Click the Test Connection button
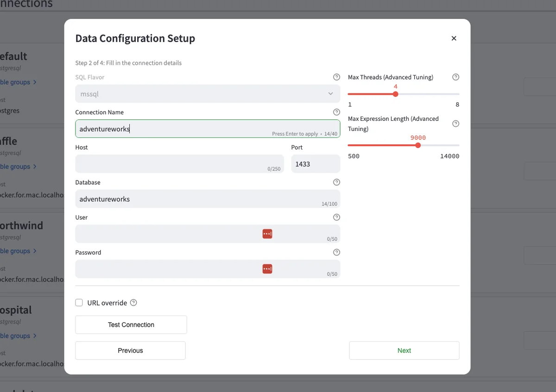Screen dimensions: 556x392 click(131, 325)
